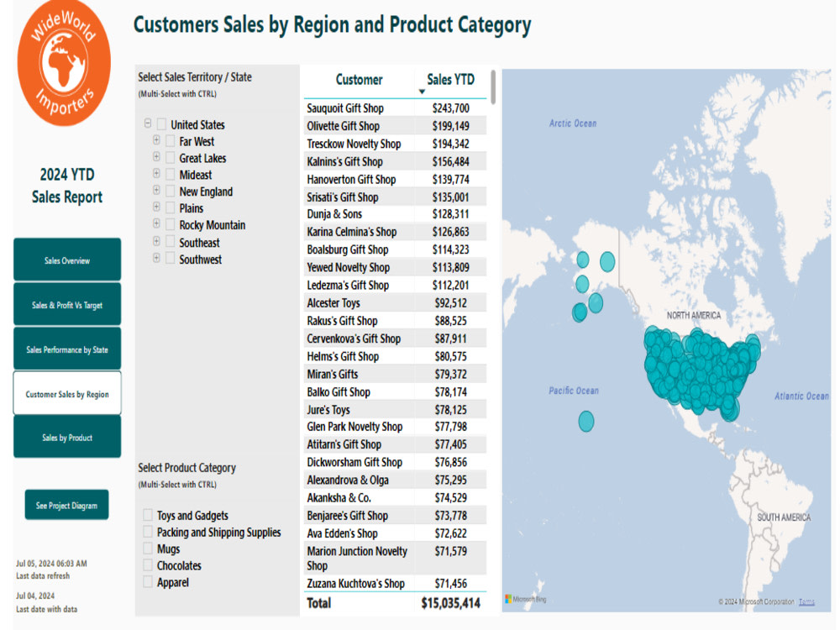Viewport: 840px width, 630px height.
Task: Open Sales Performance by State page
Action: 67,349
